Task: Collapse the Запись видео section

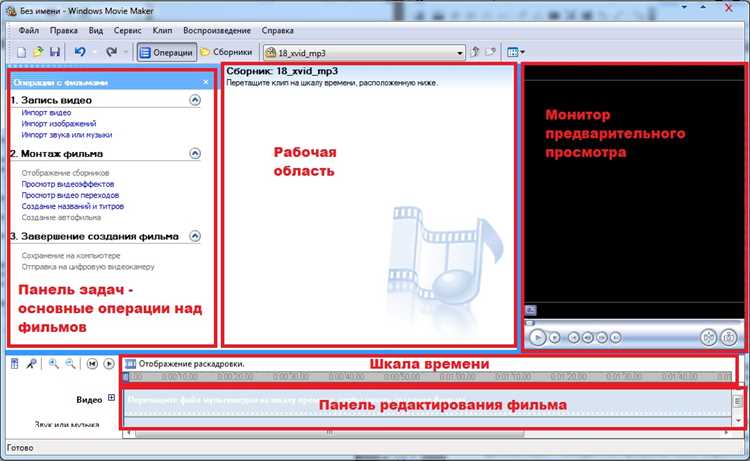Action: (x=195, y=100)
